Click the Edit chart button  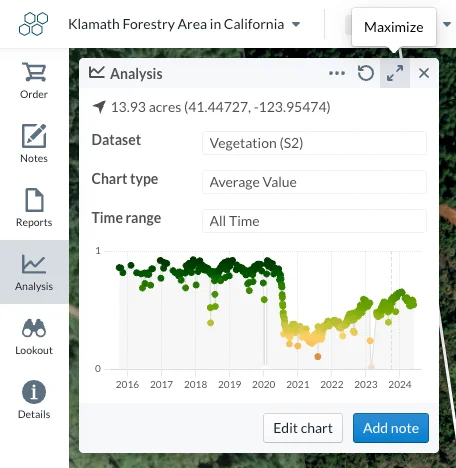pos(303,428)
